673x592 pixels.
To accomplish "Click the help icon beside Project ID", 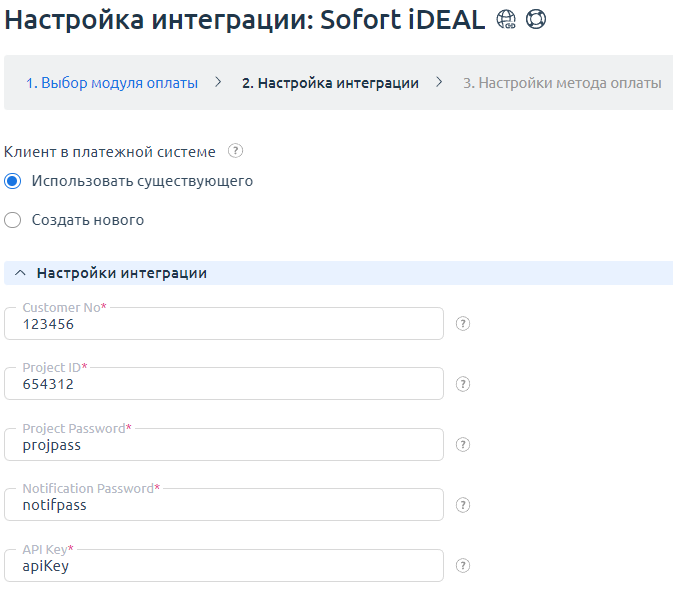I will 463,384.
